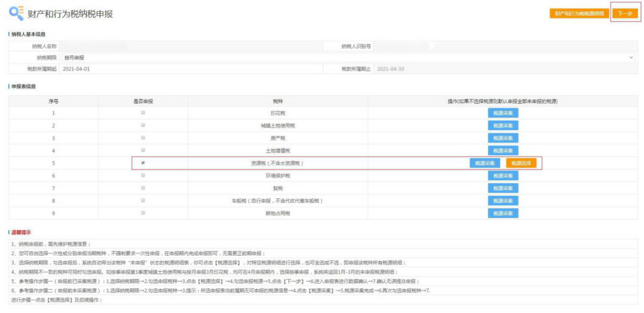Open the 纳税期限 按月申报 dropdown

point(348,58)
